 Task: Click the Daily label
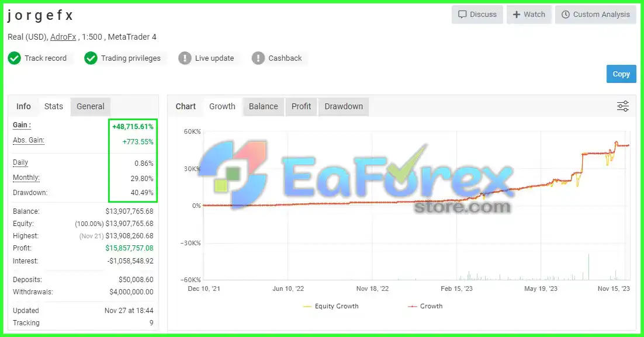20,162
